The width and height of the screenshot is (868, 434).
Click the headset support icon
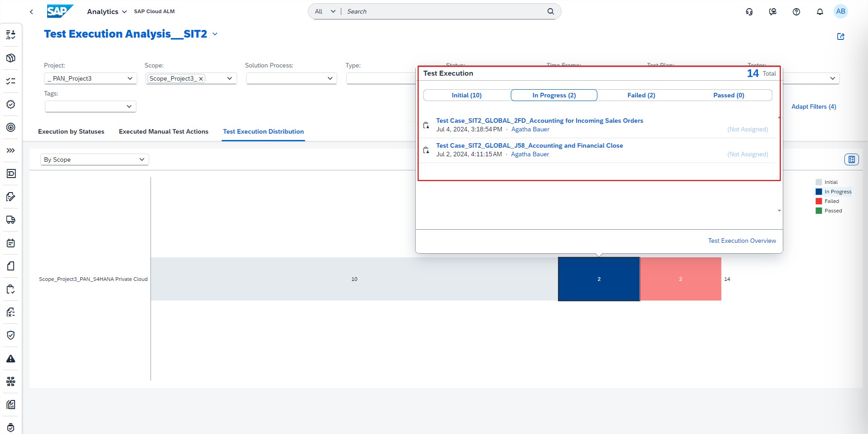(749, 12)
